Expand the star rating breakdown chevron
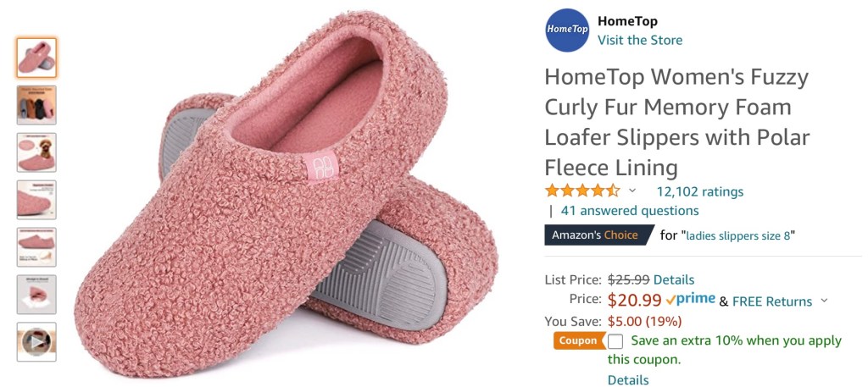The height and width of the screenshot is (387, 868). (632, 191)
